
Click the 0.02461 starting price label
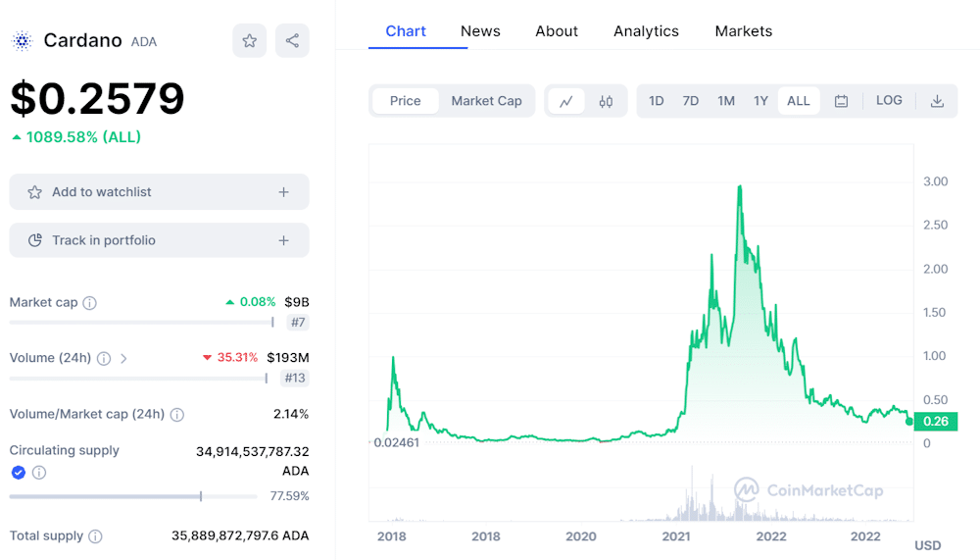(x=396, y=443)
